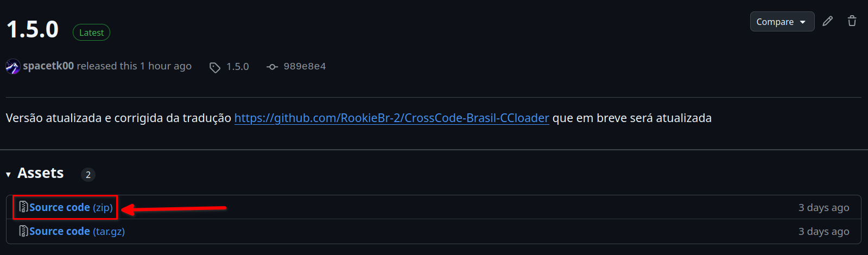Open the spacetk00 profile username link
This screenshot has height=255, width=868.
[x=48, y=66]
